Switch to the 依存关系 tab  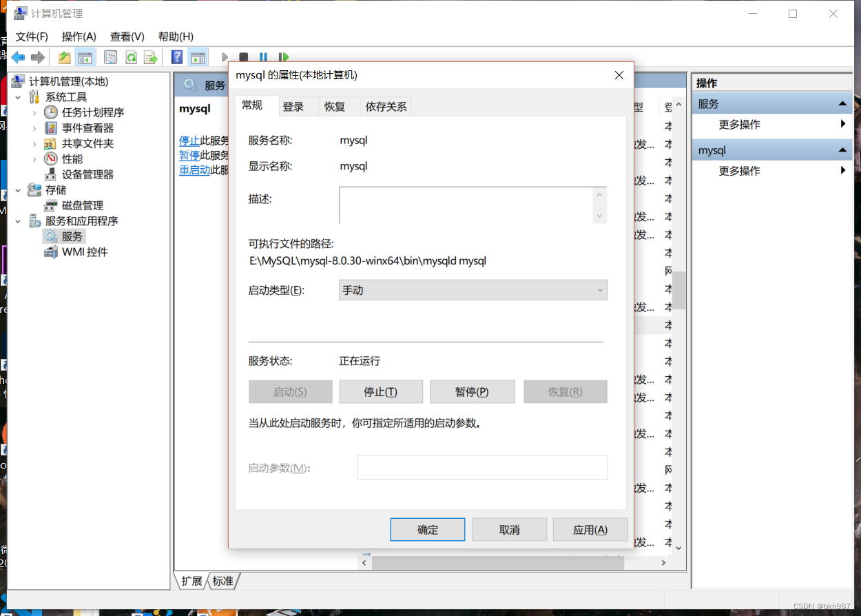tap(386, 107)
